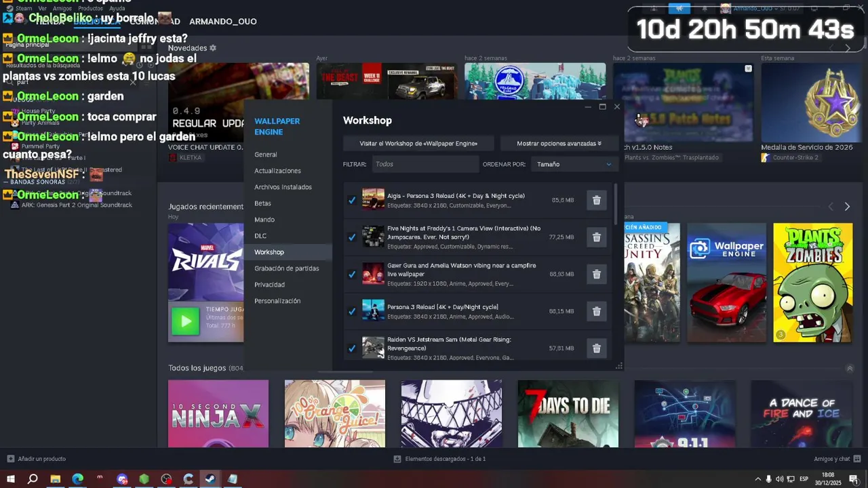The height and width of the screenshot is (488, 868).
Task: Open the ARMANDO_OUO profile tab
Action: click(x=223, y=22)
